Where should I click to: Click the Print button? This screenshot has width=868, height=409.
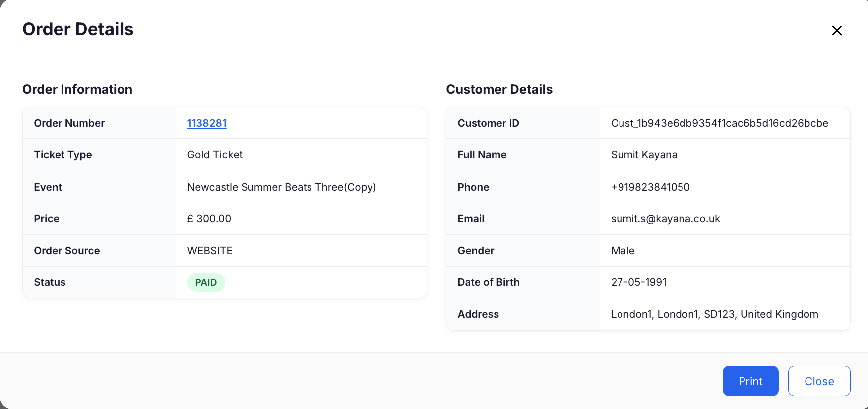tap(750, 381)
